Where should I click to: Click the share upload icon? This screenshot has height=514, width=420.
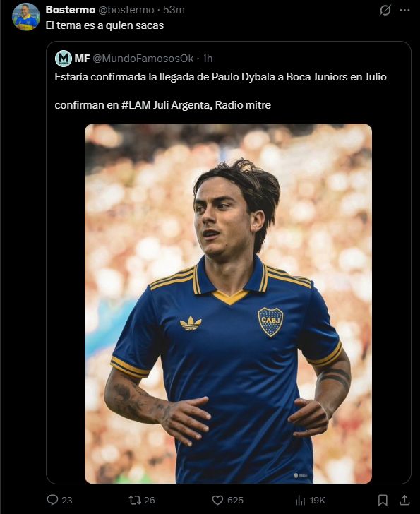[404, 500]
